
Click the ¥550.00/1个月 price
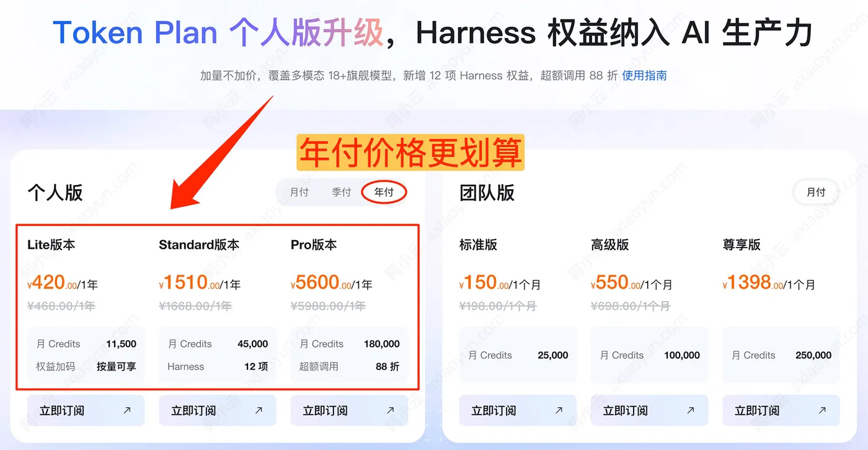[x=632, y=283]
